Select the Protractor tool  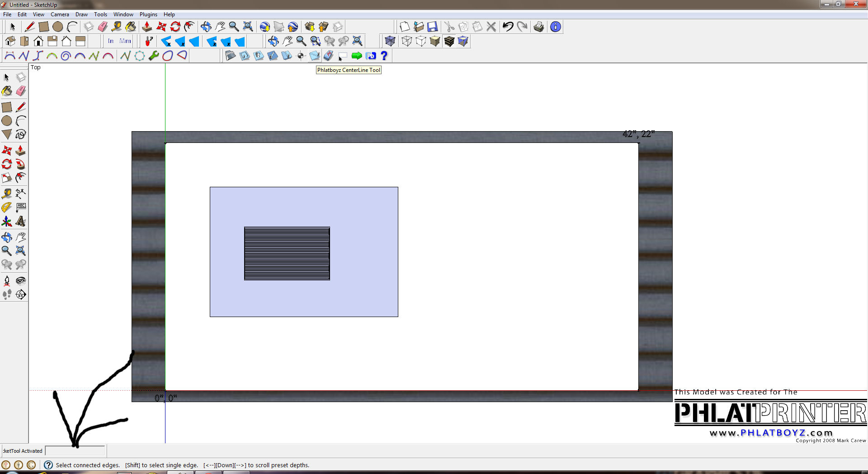[7, 208]
